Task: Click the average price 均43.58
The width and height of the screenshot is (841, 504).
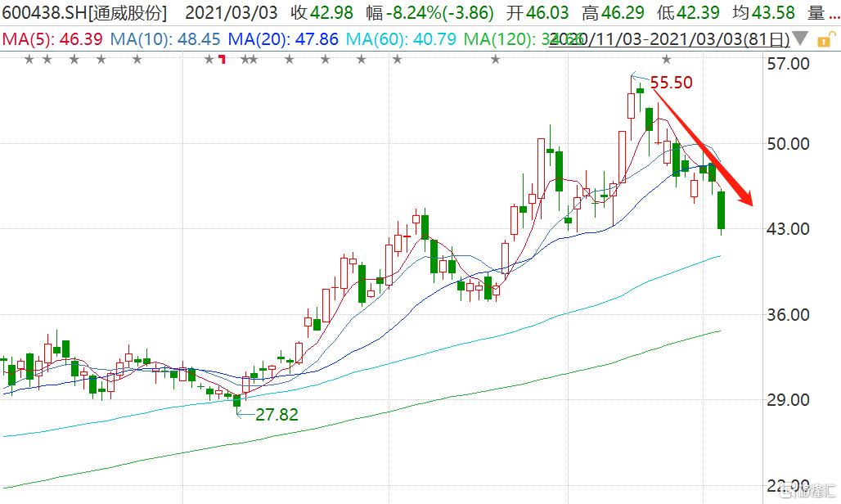Action: (x=763, y=13)
